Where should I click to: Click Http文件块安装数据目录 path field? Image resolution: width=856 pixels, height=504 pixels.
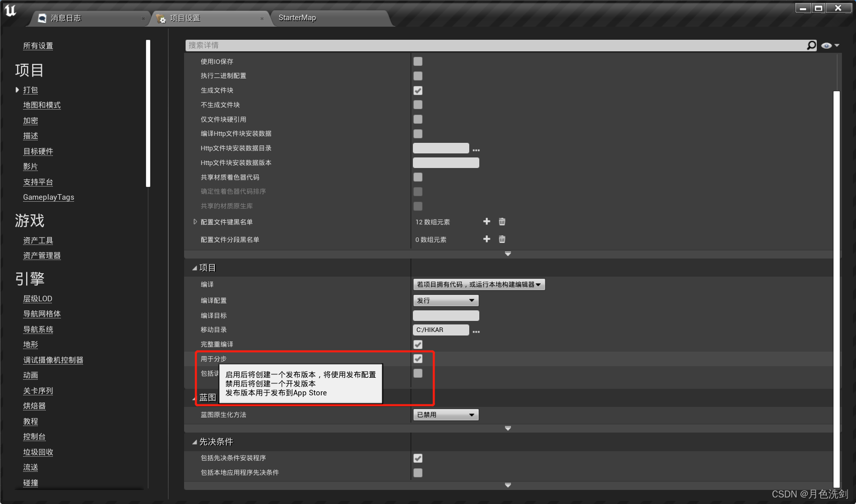coord(441,148)
